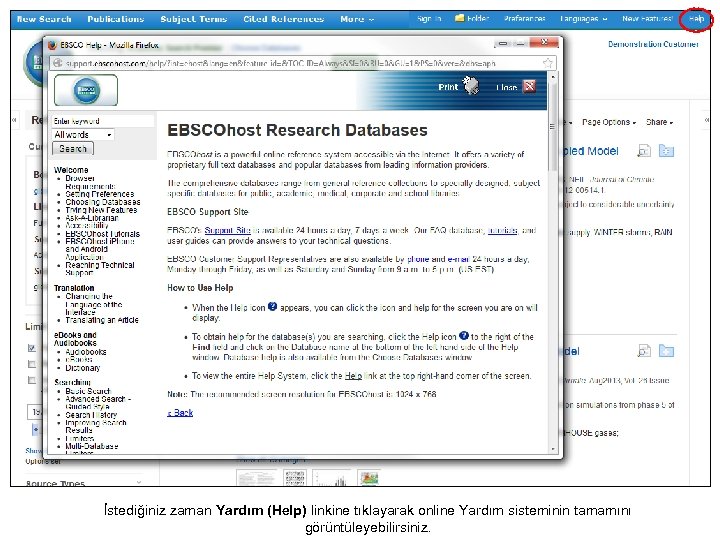720x540 pixels.
Task: Open Search History help topic
Action: (x=91, y=415)
